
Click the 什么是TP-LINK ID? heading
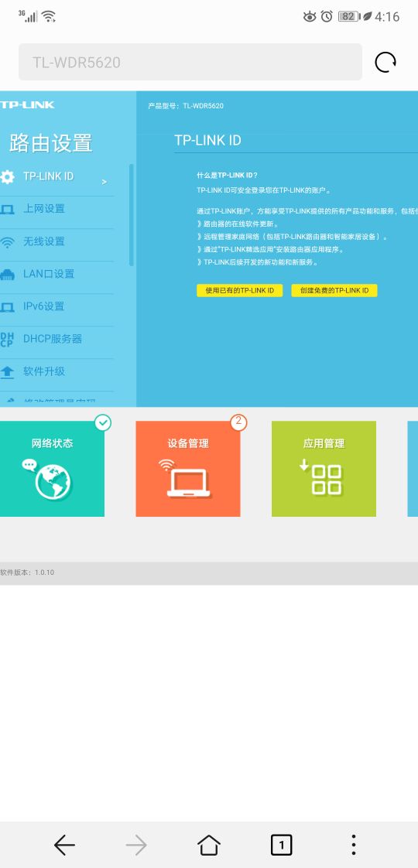click(227, 176)
